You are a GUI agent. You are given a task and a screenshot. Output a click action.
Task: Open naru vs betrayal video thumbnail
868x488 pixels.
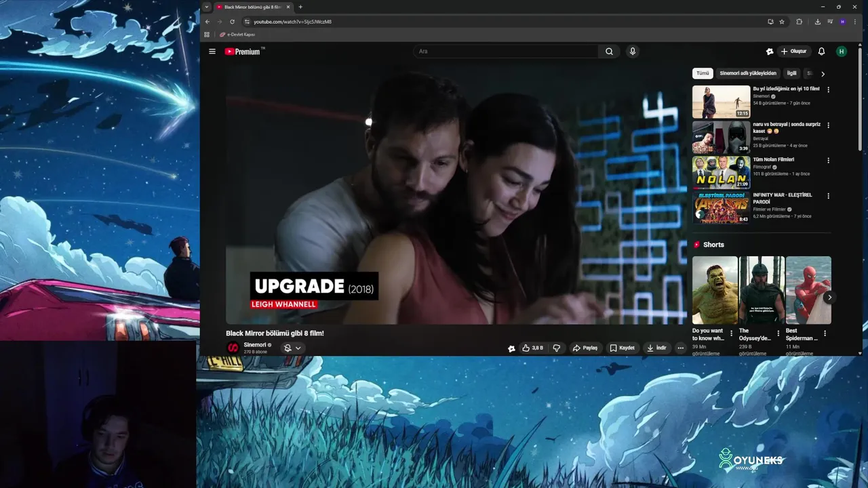(x=721, y=138)
